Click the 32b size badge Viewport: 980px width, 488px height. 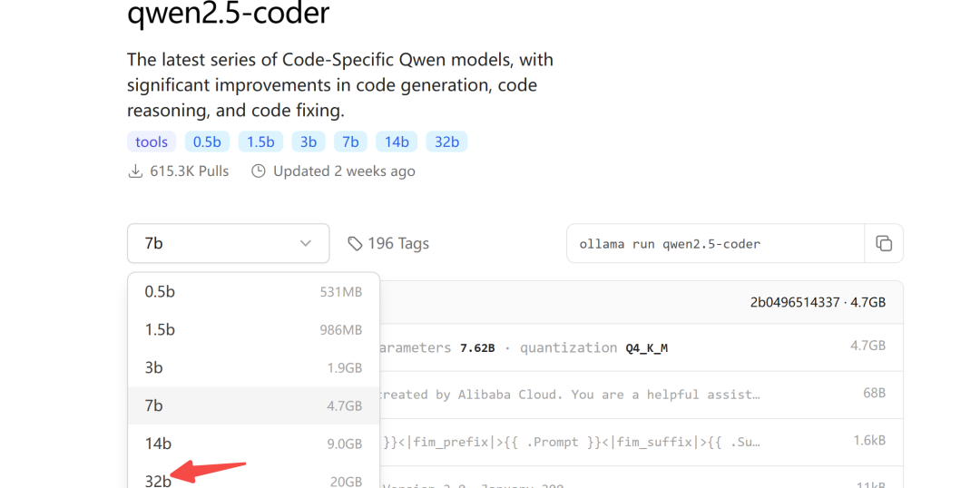tap(446, 142)
